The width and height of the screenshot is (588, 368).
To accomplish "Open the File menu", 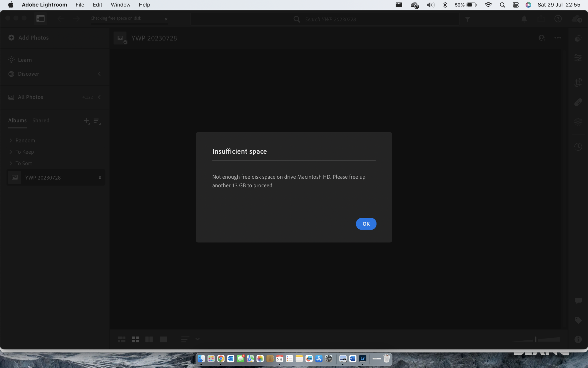I will (x=80, y=5).
